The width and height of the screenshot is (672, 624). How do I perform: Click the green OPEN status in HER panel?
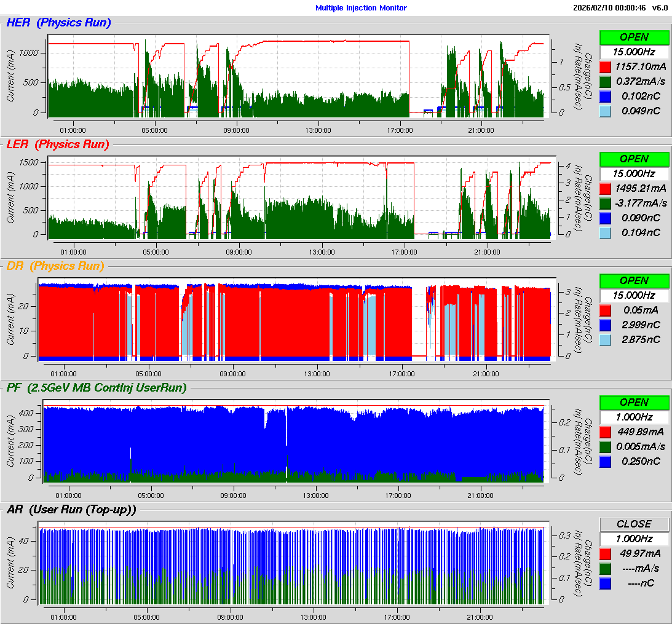pyautogui.click(x=634, y=37)
